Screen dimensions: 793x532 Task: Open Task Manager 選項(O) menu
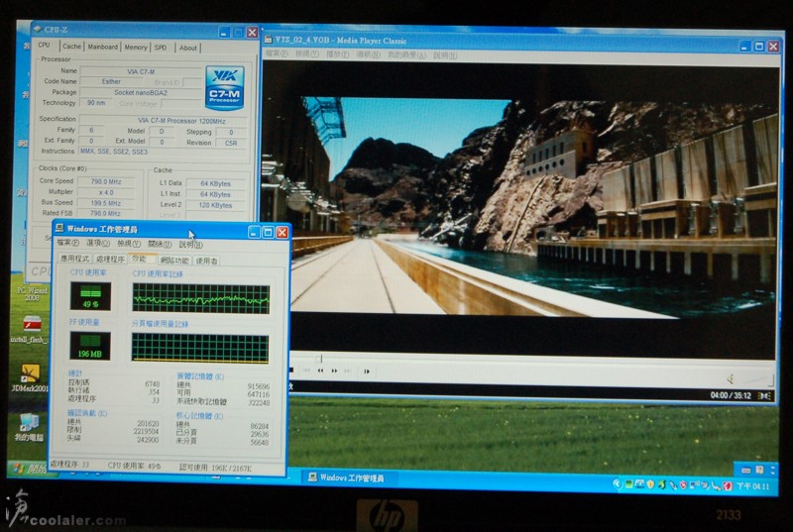[98, 244]
